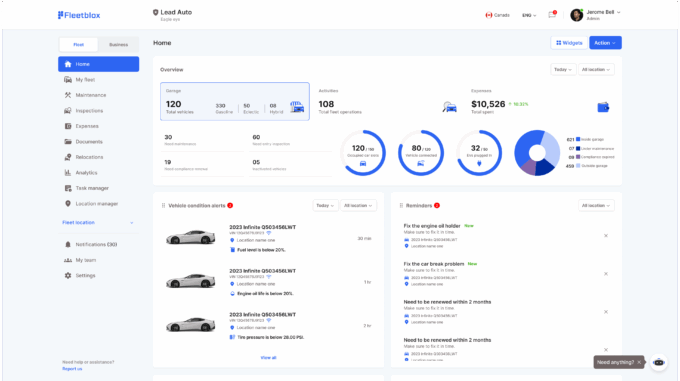The width and height of the screenshot is (680, 381).
Task: Open the Overview All location dropdown
Action: [596, 69]
